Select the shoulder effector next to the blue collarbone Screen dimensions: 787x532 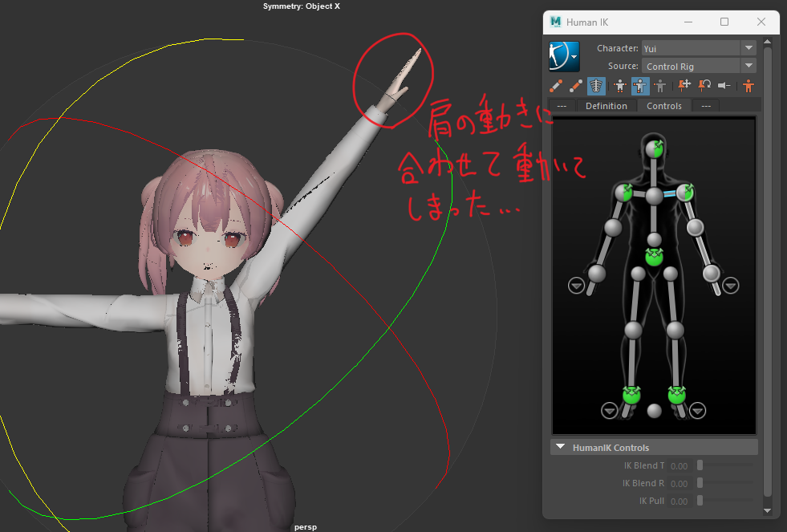pyautogui.click(x=684, y=193)
